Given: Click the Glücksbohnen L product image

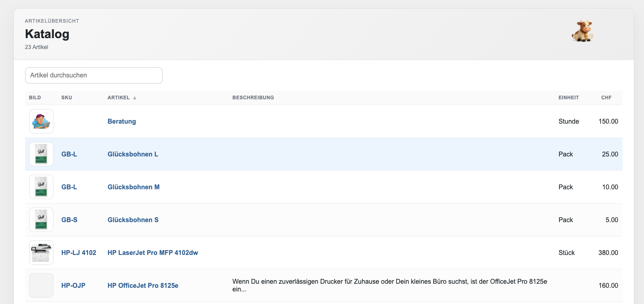Looking at the screenshot, I should click(41, 154).
